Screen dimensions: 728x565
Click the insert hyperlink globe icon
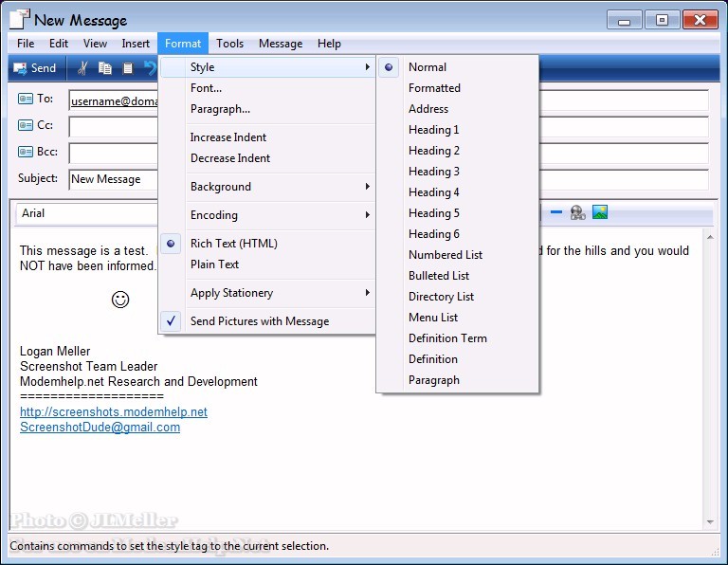[577, 213]
